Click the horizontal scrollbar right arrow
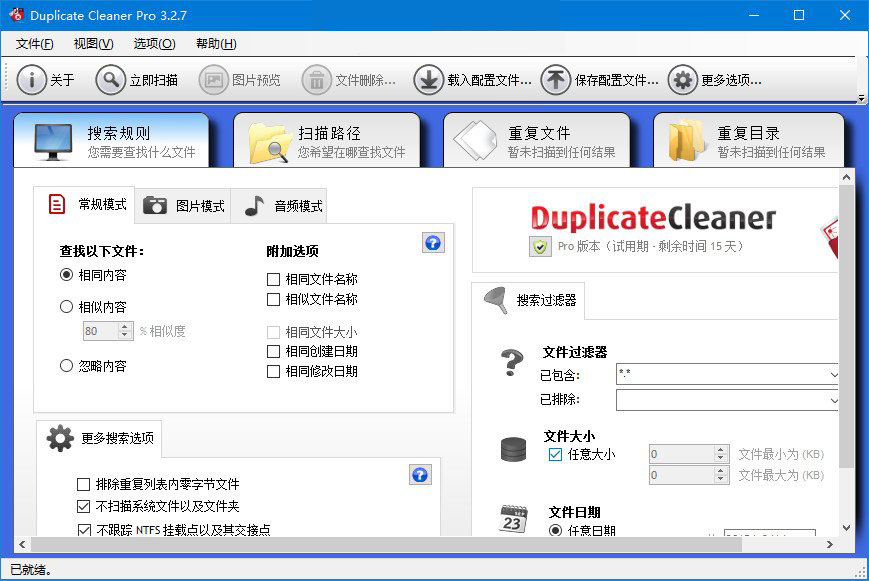The height and width of the screenshot is (581, 869). click(x=830, y=544)
